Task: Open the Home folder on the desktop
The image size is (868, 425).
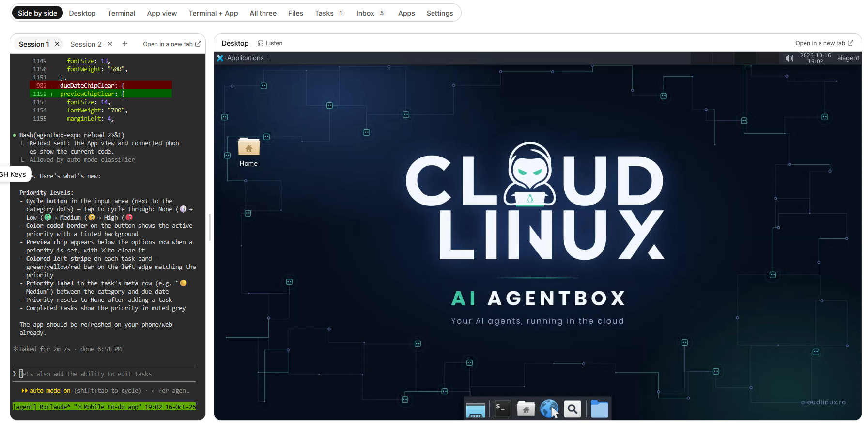Action: (x=248, y=152)
